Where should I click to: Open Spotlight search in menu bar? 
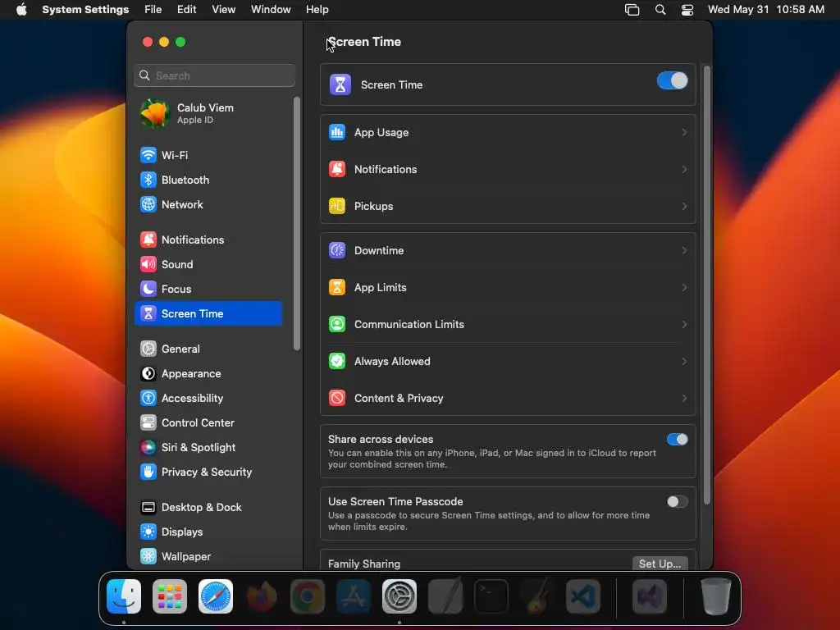coord(660,10)
